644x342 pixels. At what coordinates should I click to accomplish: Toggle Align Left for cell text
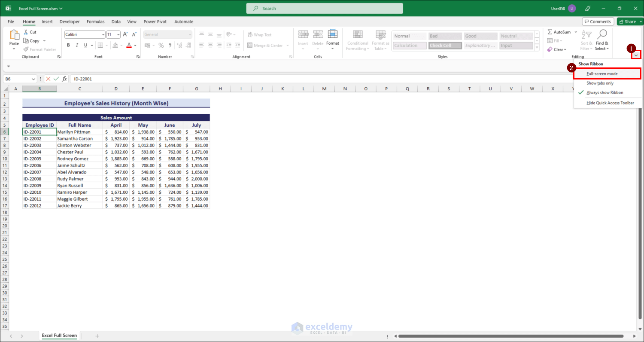coord(201,45)
